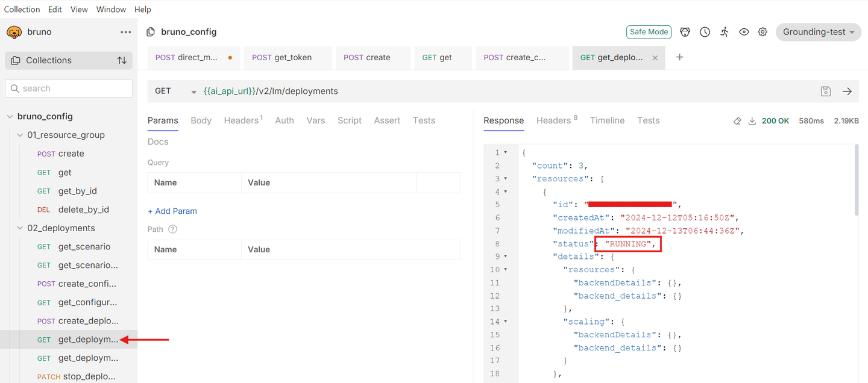The width and height of the screenshot is (868, 383).
Task: Click the + Add Param link
Action: [x=172, y=211]
